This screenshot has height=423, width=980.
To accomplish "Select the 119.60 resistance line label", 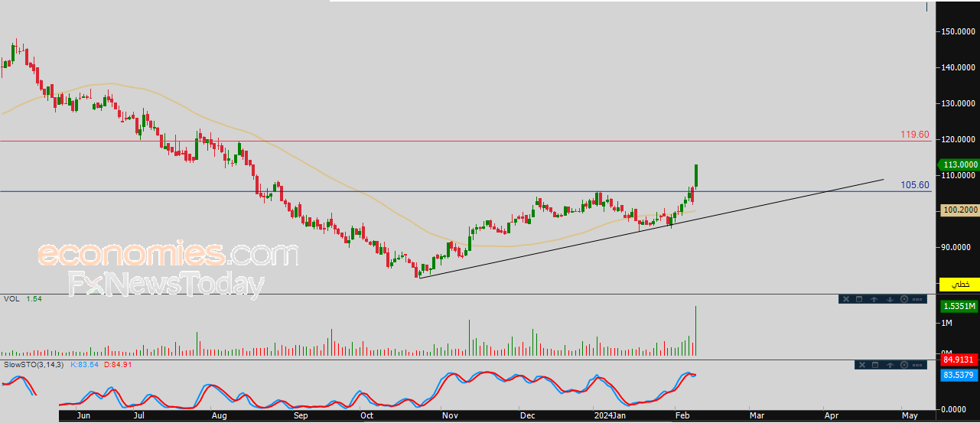I will 914,134.
